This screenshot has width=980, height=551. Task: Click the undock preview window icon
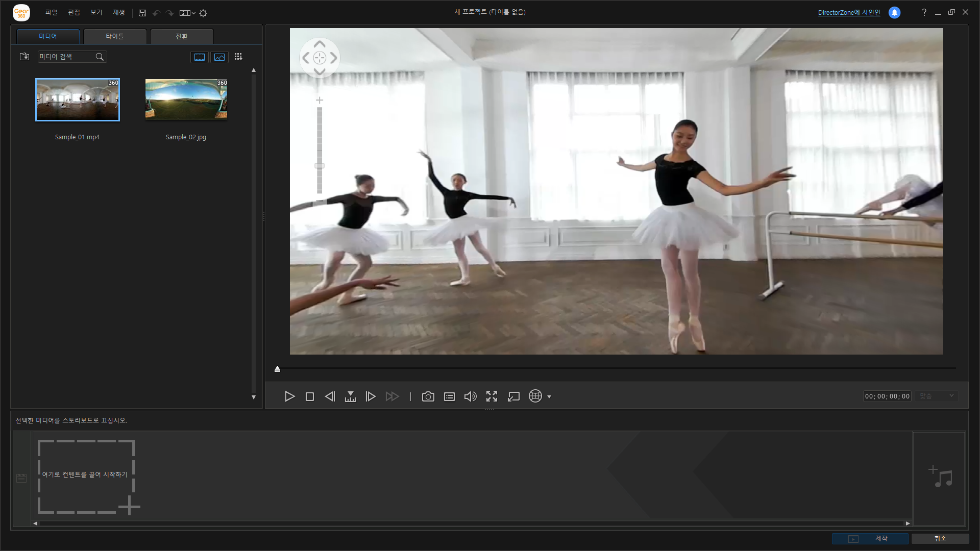(x=513, y=396)
